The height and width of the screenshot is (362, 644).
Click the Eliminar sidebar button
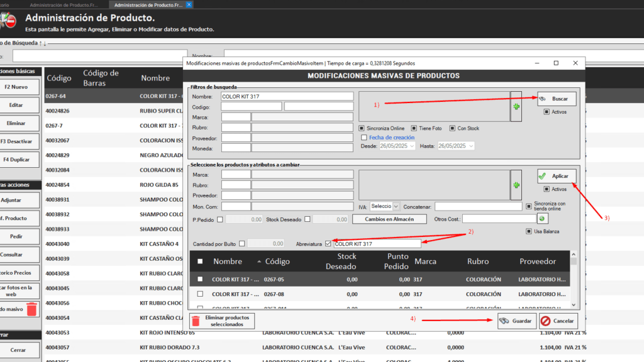click(18, 123)
